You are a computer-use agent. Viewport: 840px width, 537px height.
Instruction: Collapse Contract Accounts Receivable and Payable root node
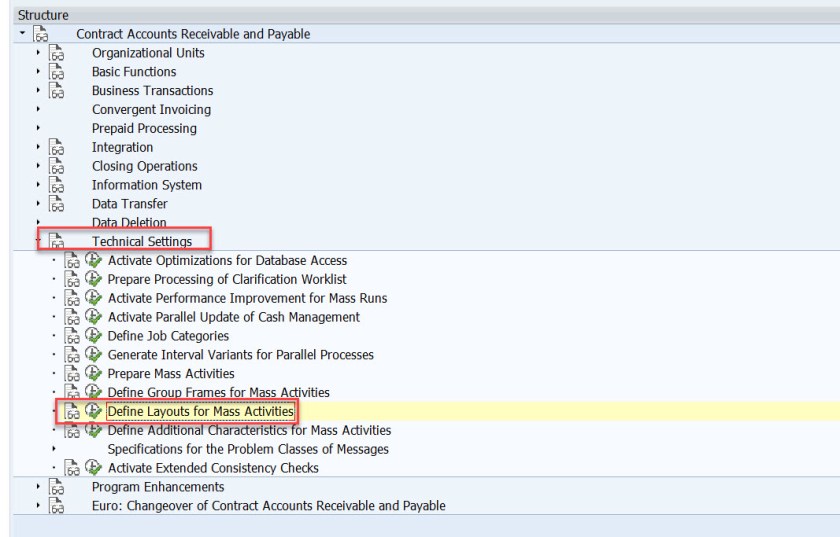22,34
